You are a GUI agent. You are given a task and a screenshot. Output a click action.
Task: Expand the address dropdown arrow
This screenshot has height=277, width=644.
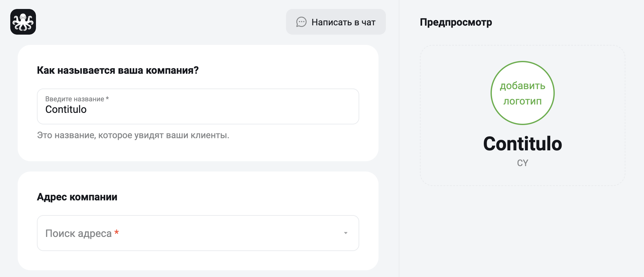(x=346, y=233)
